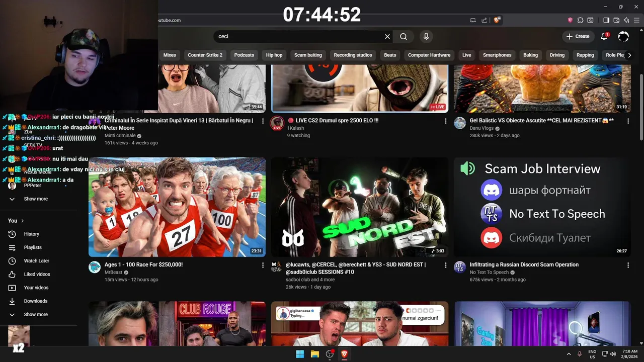Open 'Infiltrating a Russian Discord Scam Operation' title
This screenshot has width=644, height=362.
click(x=524, y=264)
